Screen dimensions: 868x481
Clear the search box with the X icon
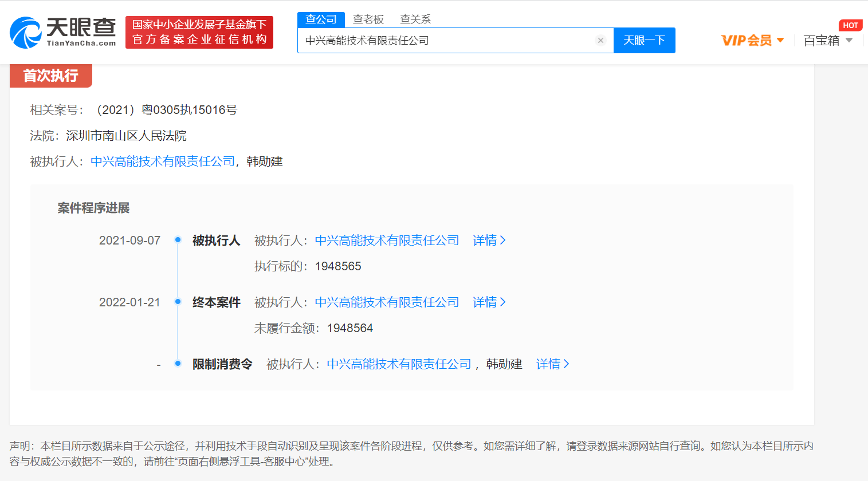coord(600,40)
